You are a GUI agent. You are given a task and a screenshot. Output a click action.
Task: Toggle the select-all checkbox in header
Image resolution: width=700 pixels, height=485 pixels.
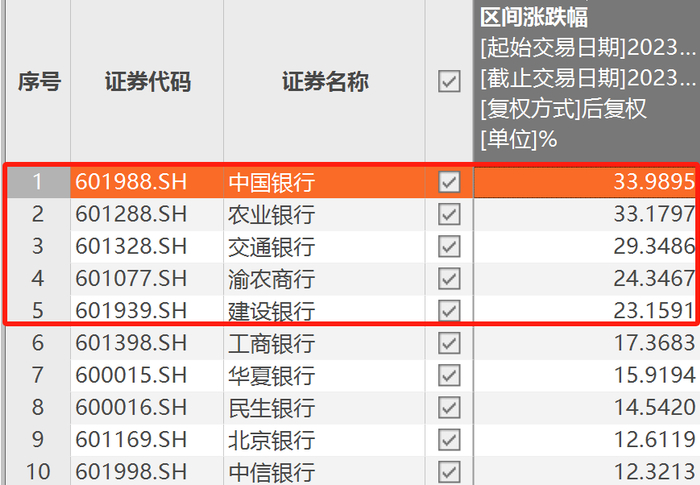[449, 81]
